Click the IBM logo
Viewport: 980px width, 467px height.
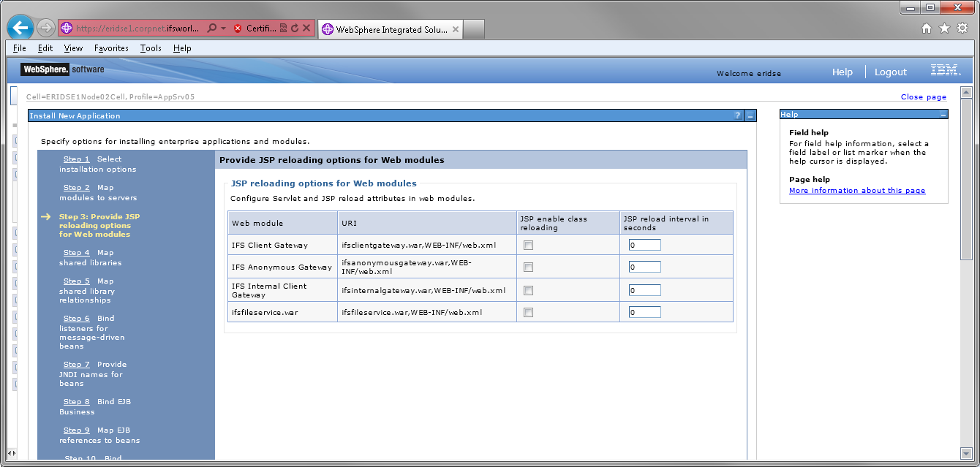[945, 70]
